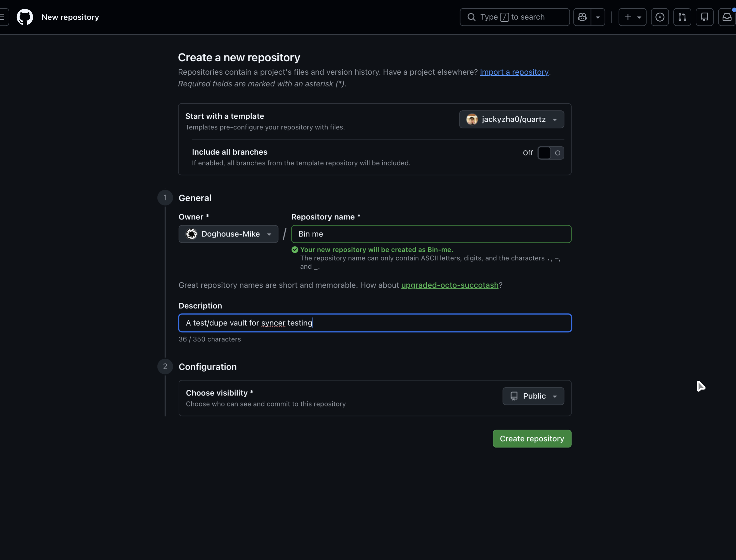The height and width of the screenshot is (560, 736).
Task: Enable the Include all branches toggle
Action: click(x=550, y=153)
